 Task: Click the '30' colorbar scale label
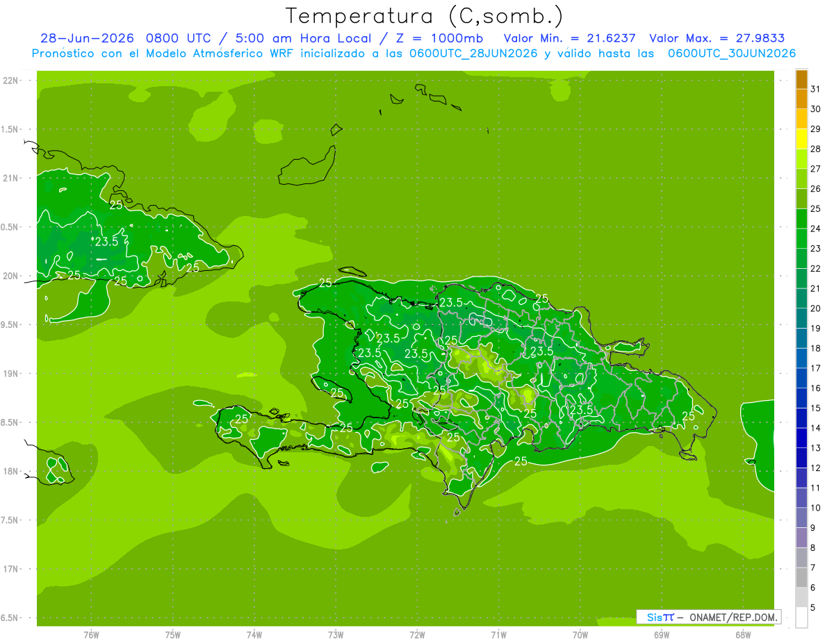[x=815, y=109]
